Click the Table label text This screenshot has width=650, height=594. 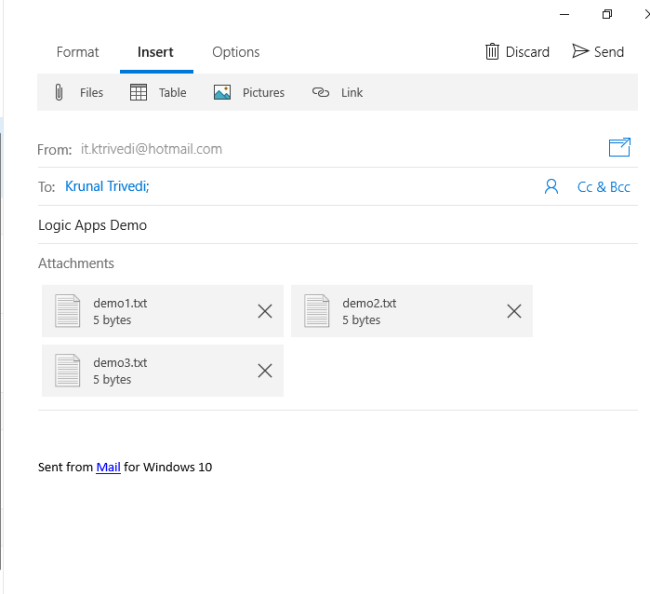pyautogui.click(x=172, y=92)
